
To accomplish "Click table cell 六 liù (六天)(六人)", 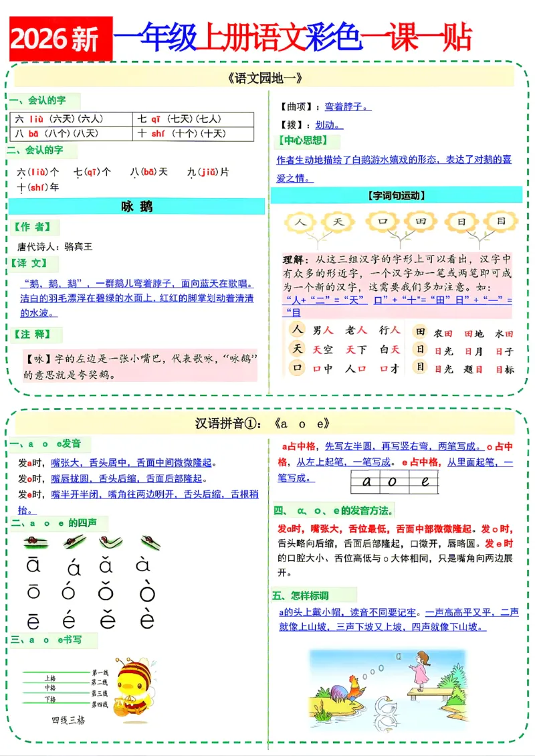I will point(72,119).
